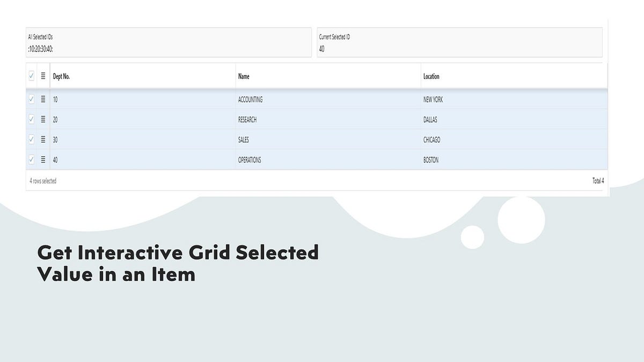Image resolution: width=644 pixels, height=362 pixels.
Task: Click the 4 rows selected status text
Action: coord(41,181)
